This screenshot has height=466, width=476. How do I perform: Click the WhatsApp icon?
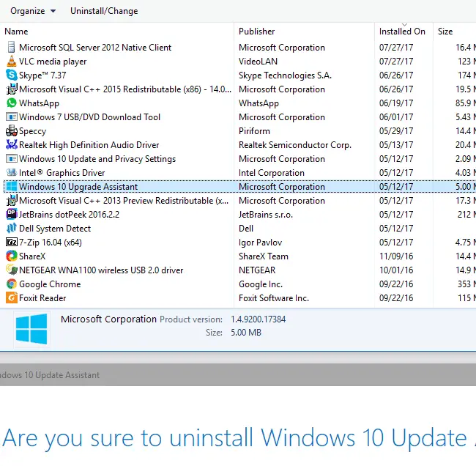(x=12, y=103)
